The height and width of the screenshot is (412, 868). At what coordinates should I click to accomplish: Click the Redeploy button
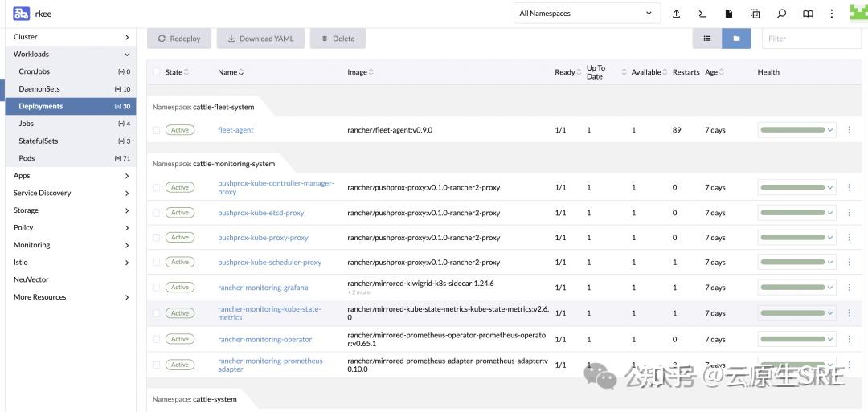178,39
